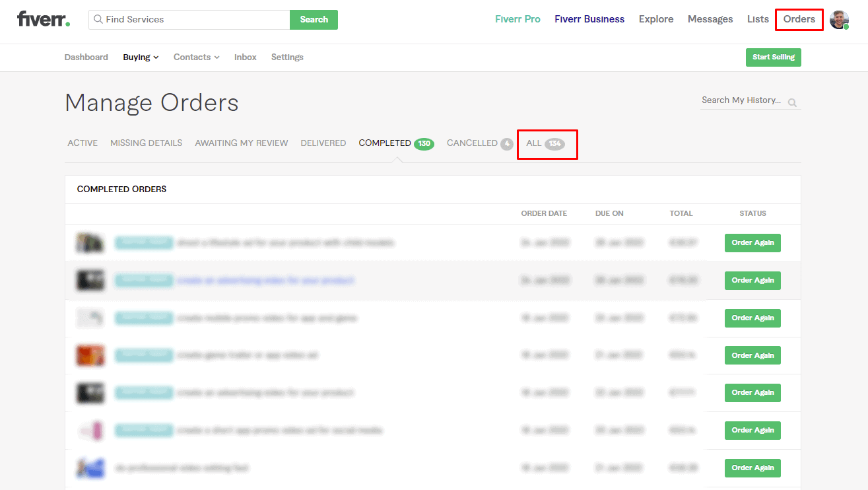Click the magnifier icon in Find Services box
This screenshot has height=490, width=868.
(98, 20)
